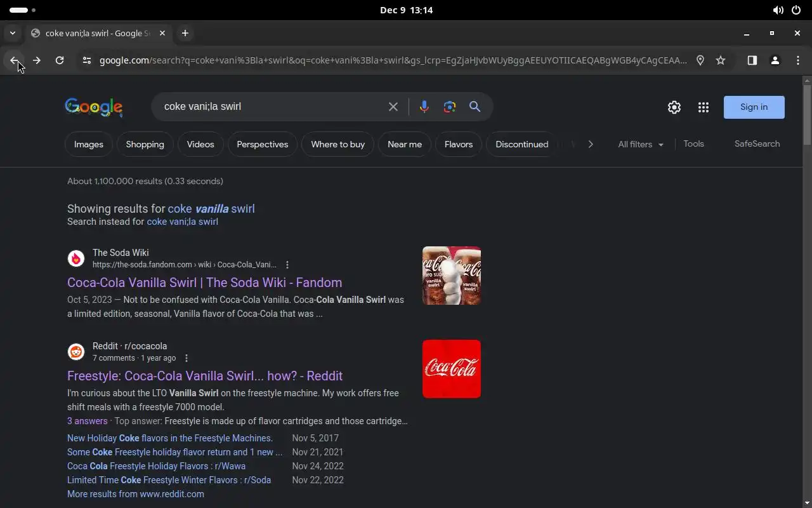Viewport: 812px width, 508px height.
Task: Start voice search with microphone icon
Action: coord(424,107)
